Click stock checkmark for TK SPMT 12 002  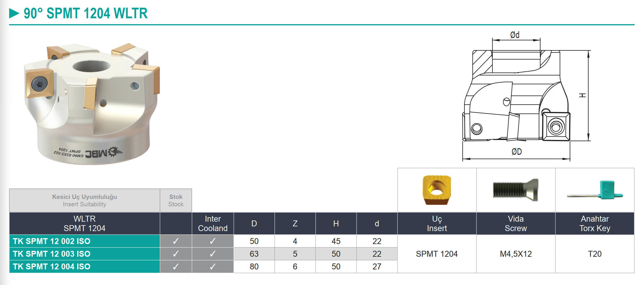point(176,241)
